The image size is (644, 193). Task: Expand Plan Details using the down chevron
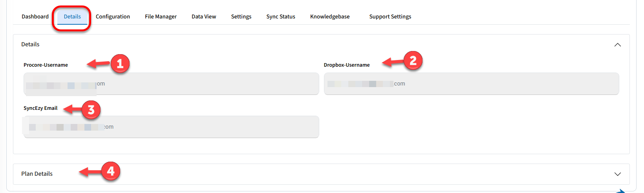coord(617,174)
